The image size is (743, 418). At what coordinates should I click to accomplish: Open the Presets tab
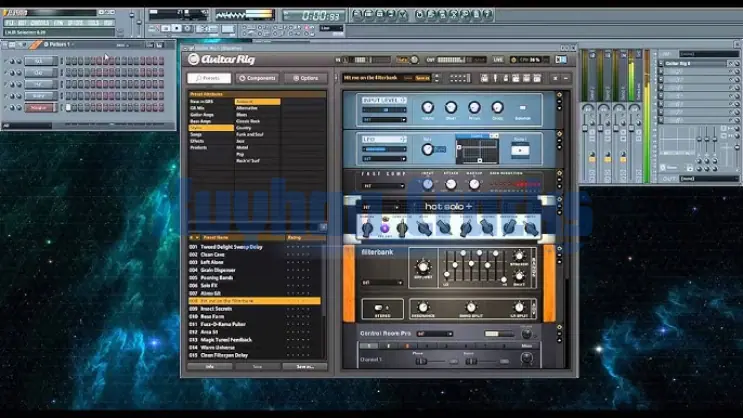pyautogui.click(x=210, y=78)
